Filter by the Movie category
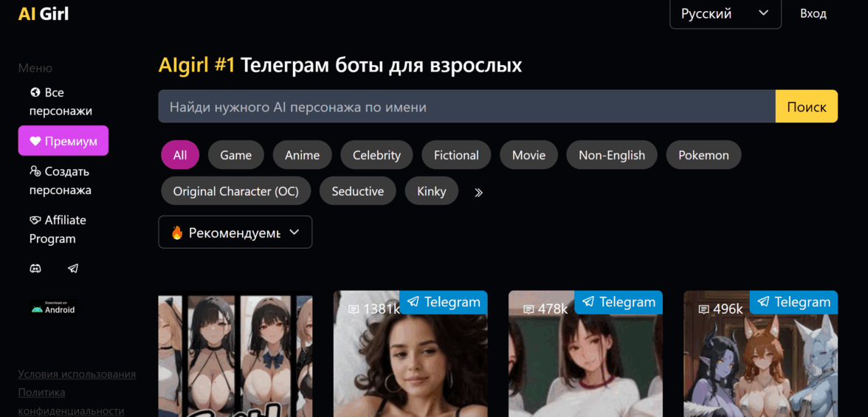This screenshot has width=868, height=417. tap(528, 155)
